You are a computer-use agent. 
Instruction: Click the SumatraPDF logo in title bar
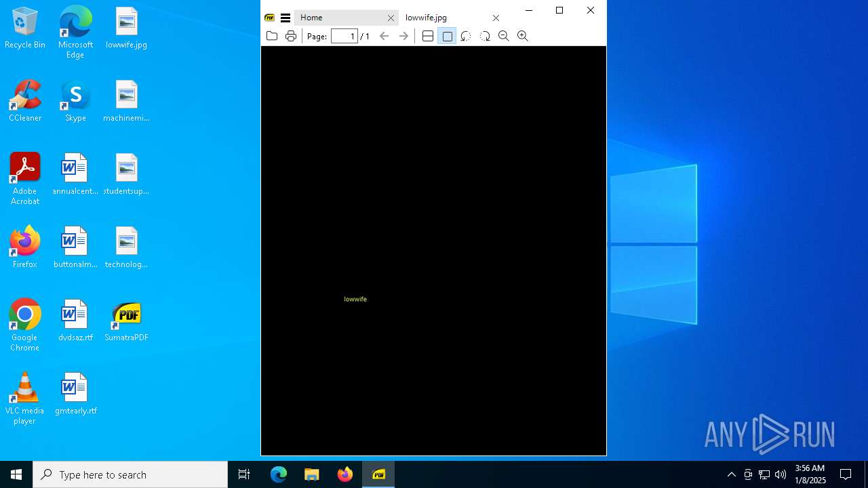(270, 18)
